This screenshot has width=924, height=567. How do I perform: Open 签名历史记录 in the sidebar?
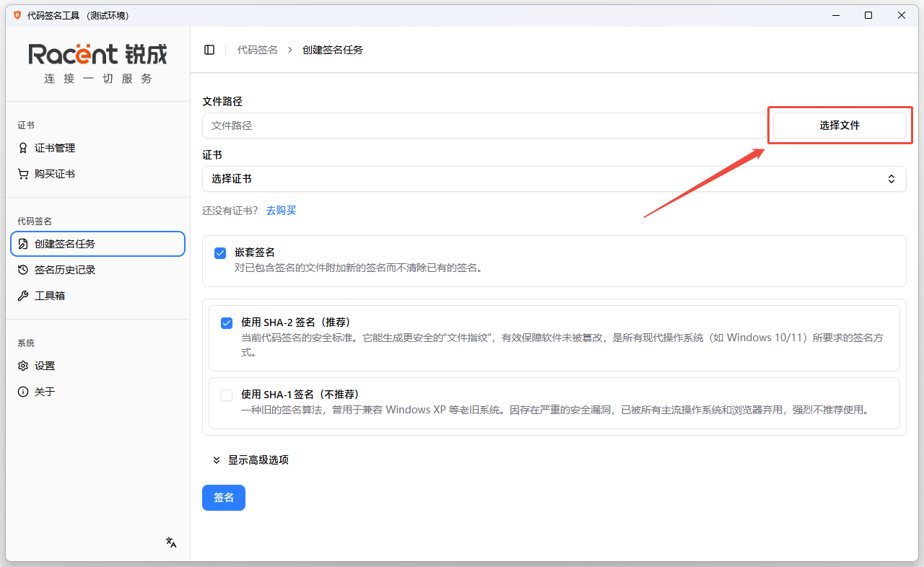point(65,270)
